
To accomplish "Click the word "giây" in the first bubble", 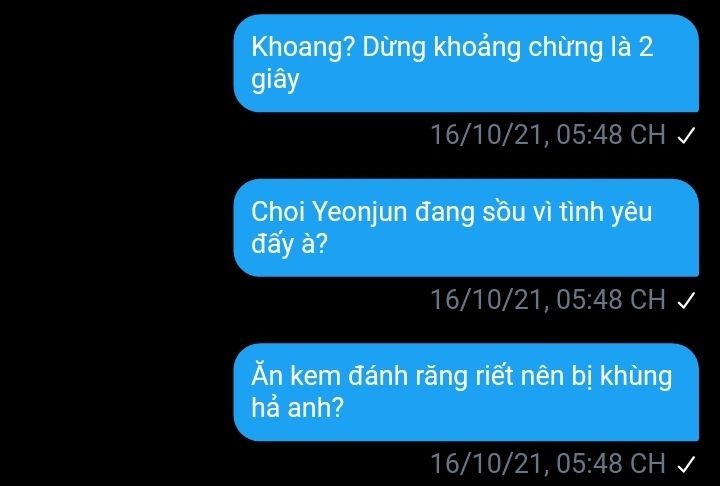I will point(275,80).
